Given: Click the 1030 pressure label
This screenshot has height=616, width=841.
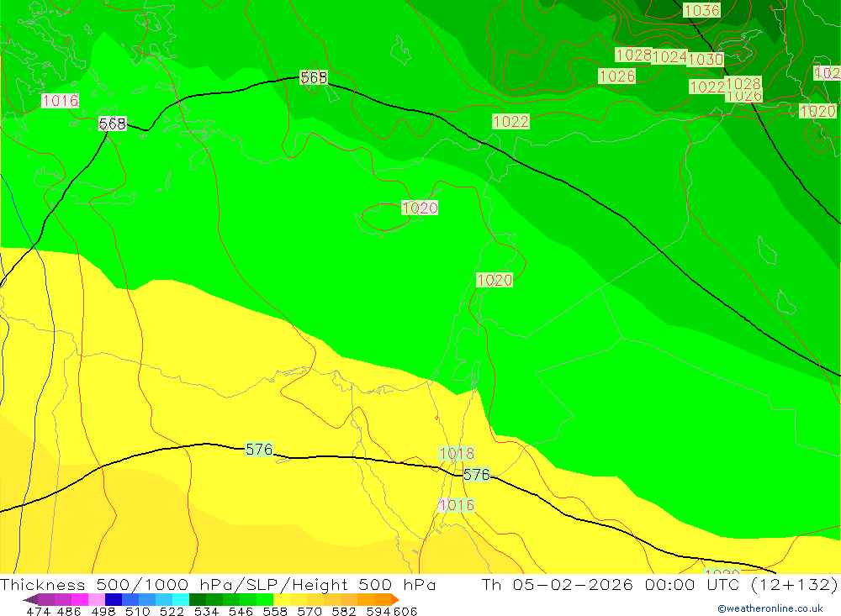Looking at the screenshot, I should [x=706, y=59].
